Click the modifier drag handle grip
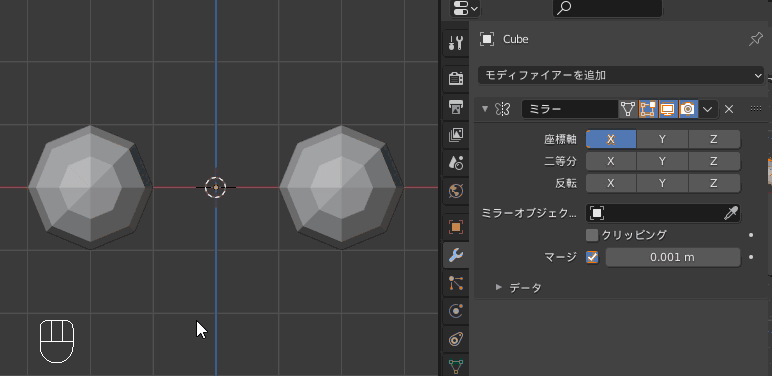 click(756, 109)
